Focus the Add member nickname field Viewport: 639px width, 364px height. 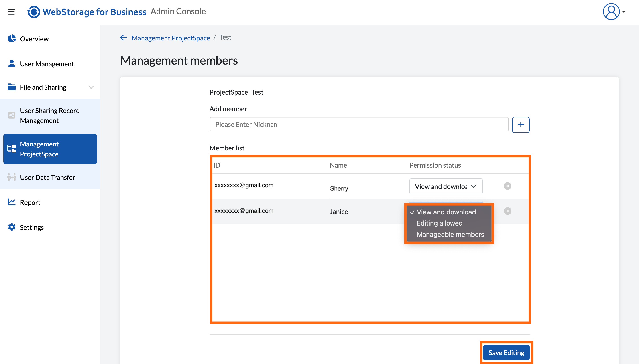(x=359, y=124)
